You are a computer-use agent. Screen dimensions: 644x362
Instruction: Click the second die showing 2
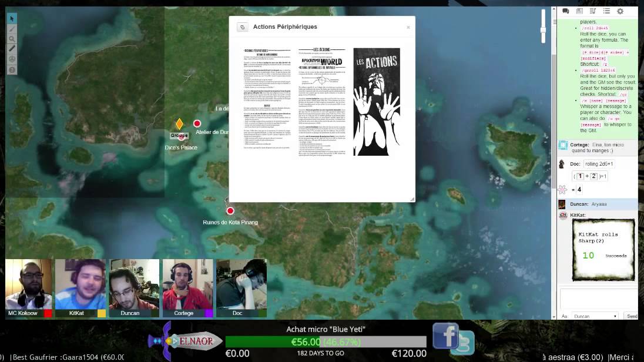pyautogui.click(x=593, y=176)
